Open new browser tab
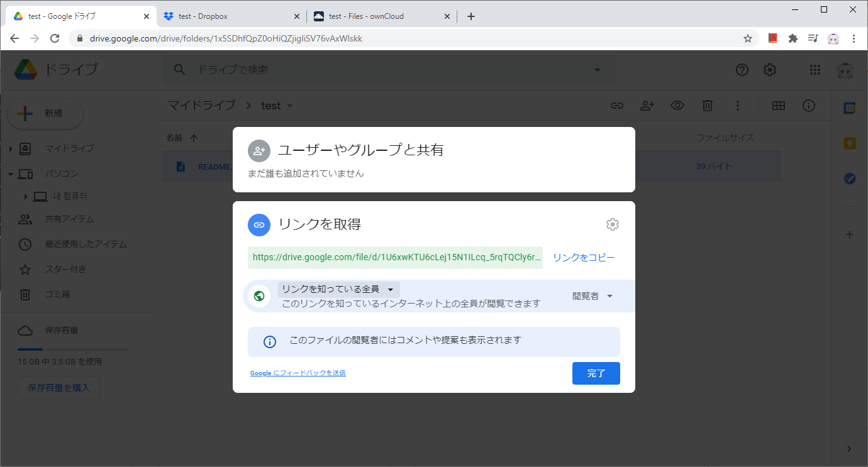 (471, 16)
